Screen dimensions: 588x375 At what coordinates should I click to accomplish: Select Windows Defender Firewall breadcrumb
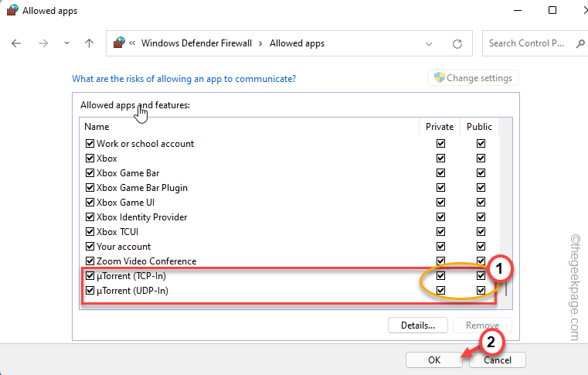coord(196,43)
